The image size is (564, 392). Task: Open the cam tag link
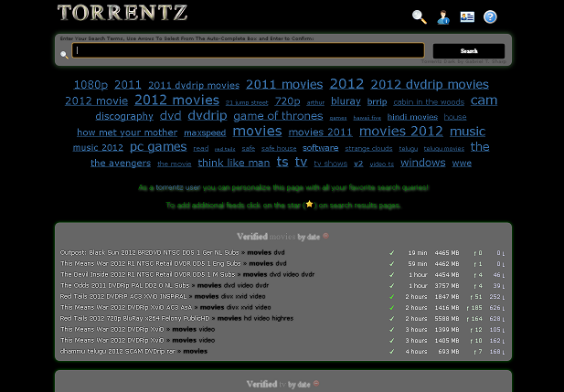click(x=484, y=101)
